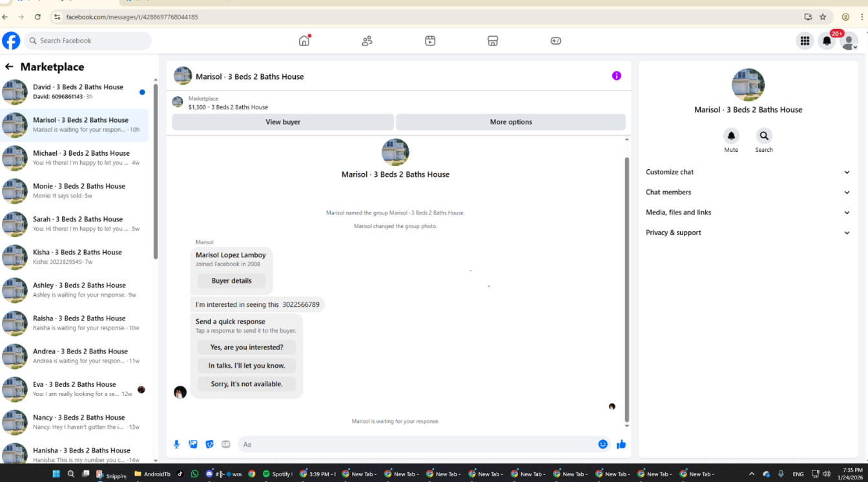The height and width of the screenshot is (482, 868).
Task: Click the More options button
Action: point(511,121)
